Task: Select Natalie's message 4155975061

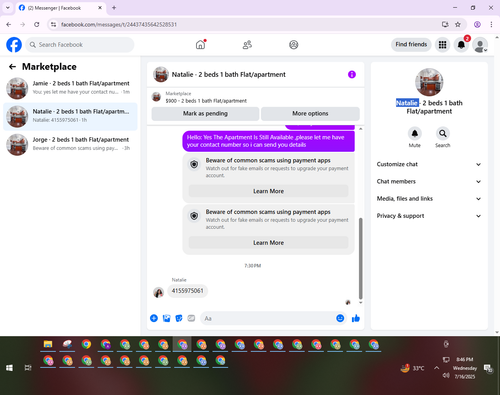Action: click(x=187, y=291)
